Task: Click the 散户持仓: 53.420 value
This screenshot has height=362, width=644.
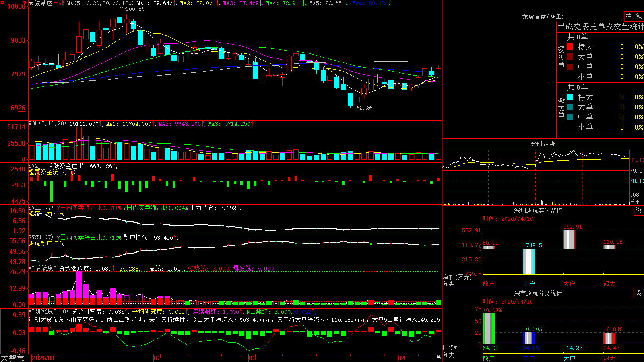Action: (x=148, y=238)
